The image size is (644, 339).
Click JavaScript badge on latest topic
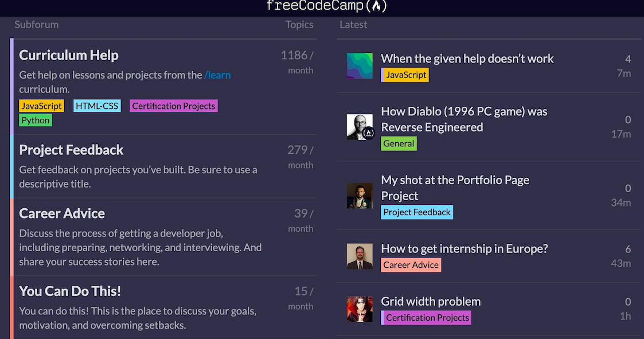pyautogui.click(x=405, y=75)
